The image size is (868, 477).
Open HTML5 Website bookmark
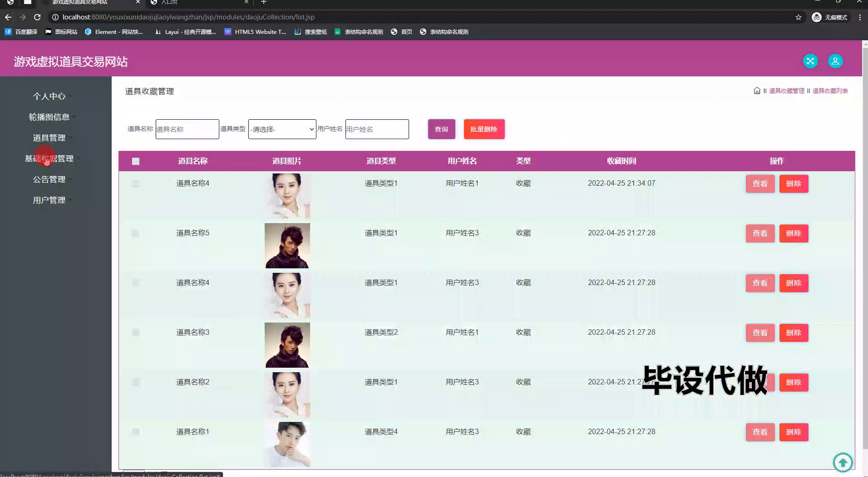[255, 32]
